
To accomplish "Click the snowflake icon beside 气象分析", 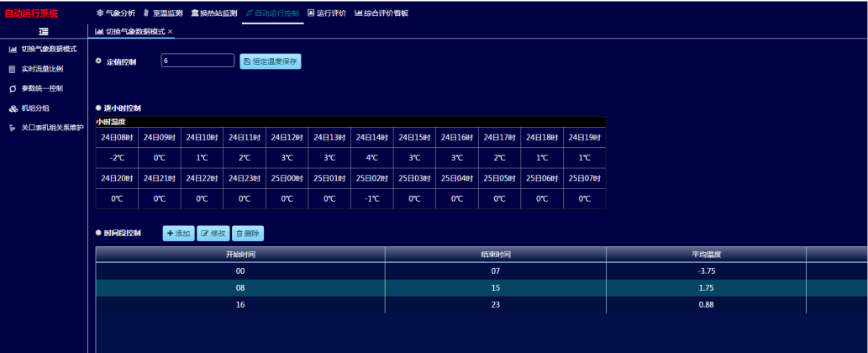I will click(x=100, y=13).
